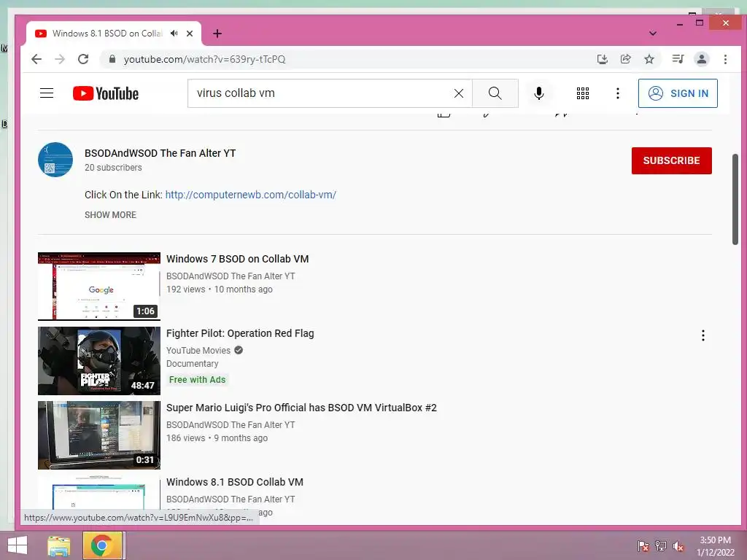Reload the YouTube page
This screenshot has height=560, width=747.
(83, 59)
